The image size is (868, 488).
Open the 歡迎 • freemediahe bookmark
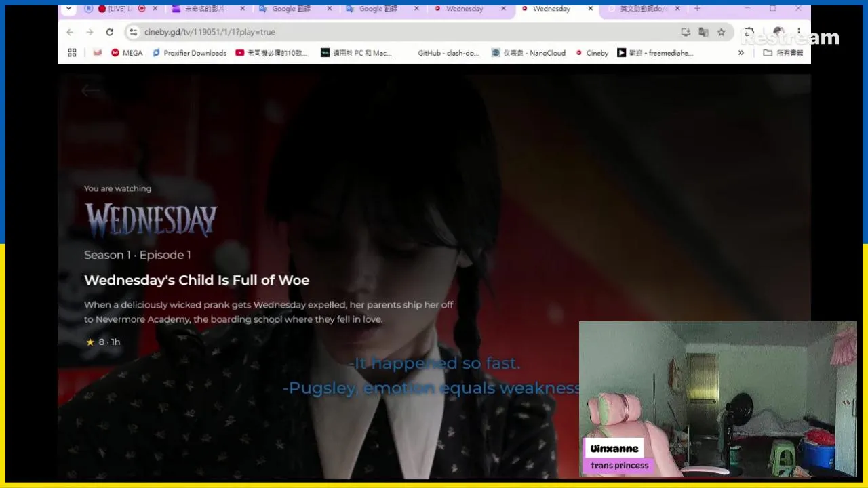[x=655, y=53]
